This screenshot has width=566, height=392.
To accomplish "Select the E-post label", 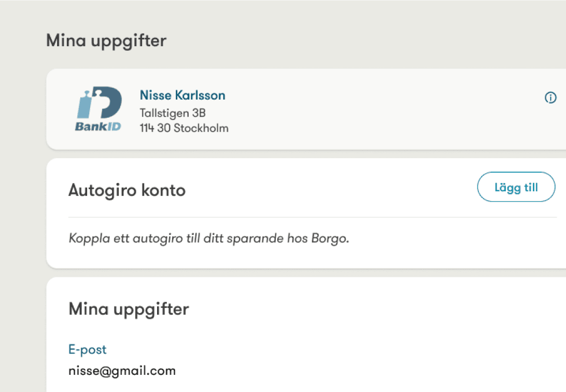I will pos(88,349).
